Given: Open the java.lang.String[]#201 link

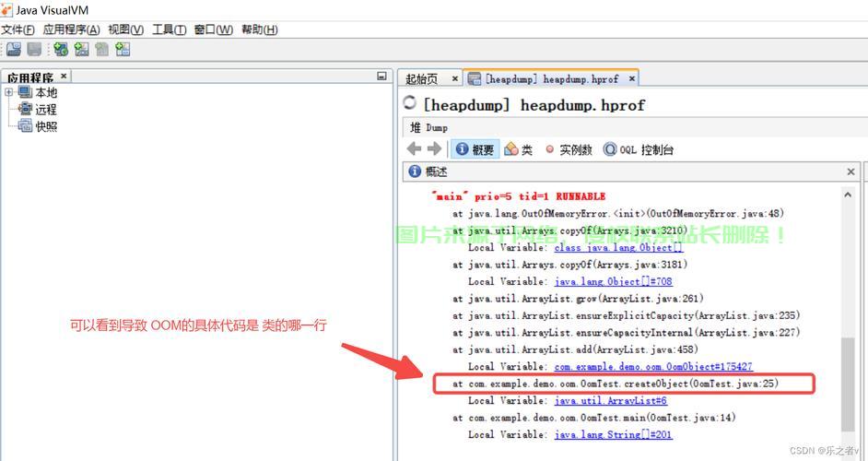Looking at the screenshot, I should point(614,434).
